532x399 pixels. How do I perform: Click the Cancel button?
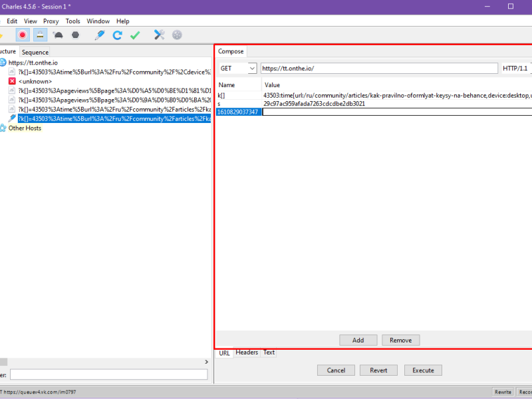pos(336,370)
